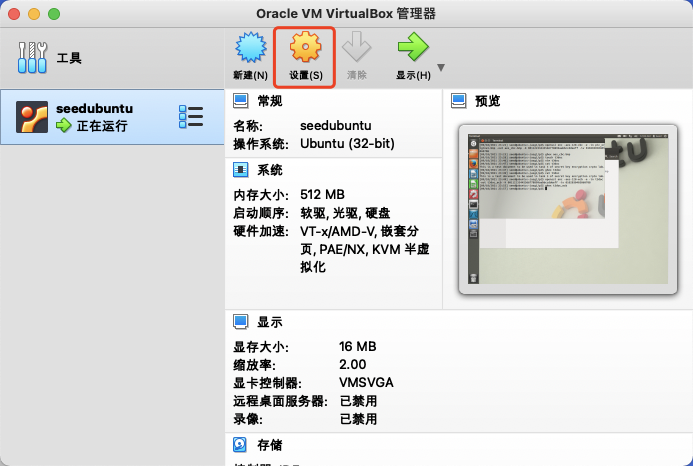Open the Storage (存储) section header
This screenshot has width=693, height=466.
270,445
